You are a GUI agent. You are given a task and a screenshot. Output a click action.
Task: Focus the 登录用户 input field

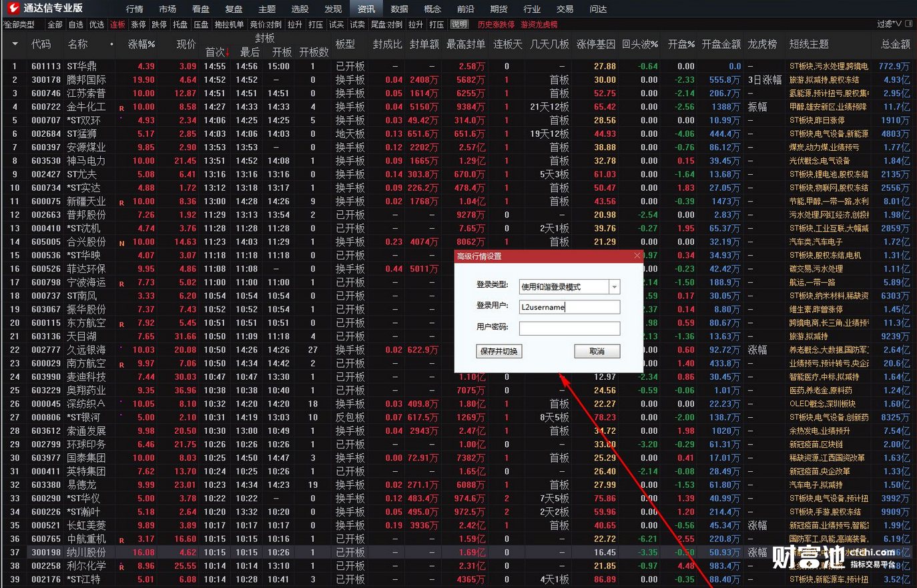click(569, 307)
